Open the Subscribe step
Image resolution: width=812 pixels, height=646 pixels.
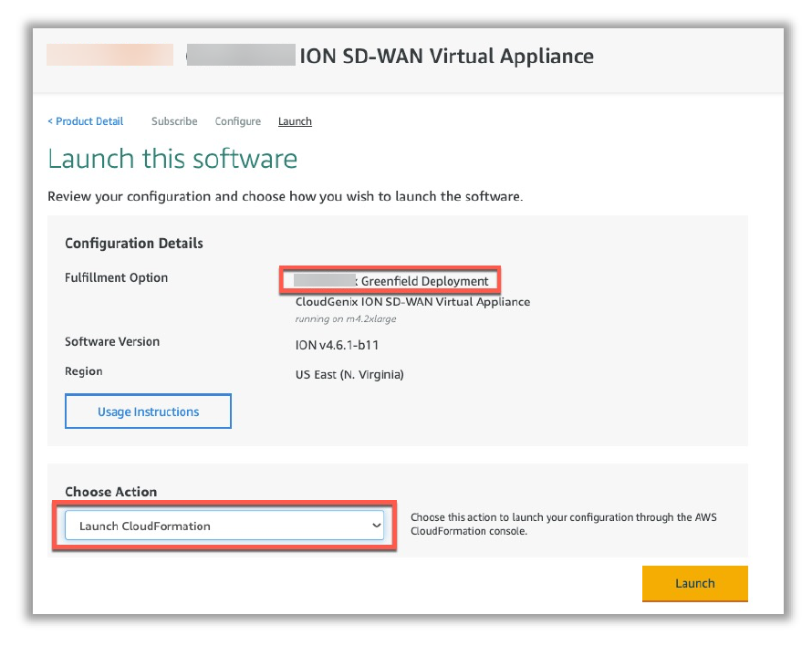[x=174, y=121]
